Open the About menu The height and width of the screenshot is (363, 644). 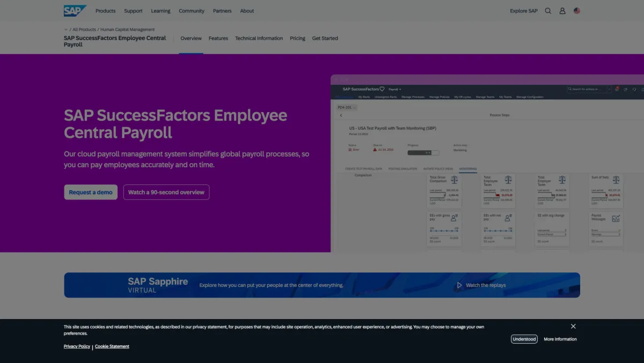247,11
